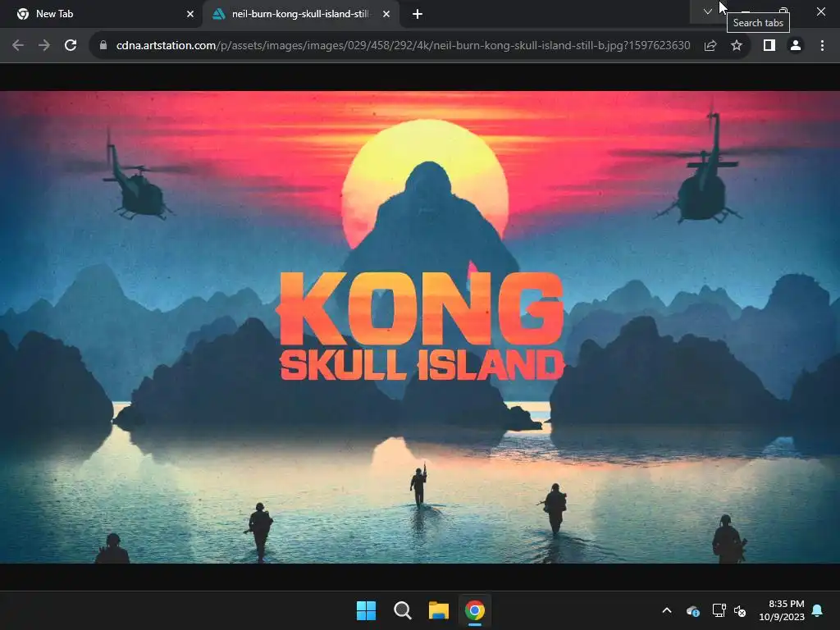Screen dimensions: 840x630
Task: Go forward to next page
Action: tap(44, 46)
